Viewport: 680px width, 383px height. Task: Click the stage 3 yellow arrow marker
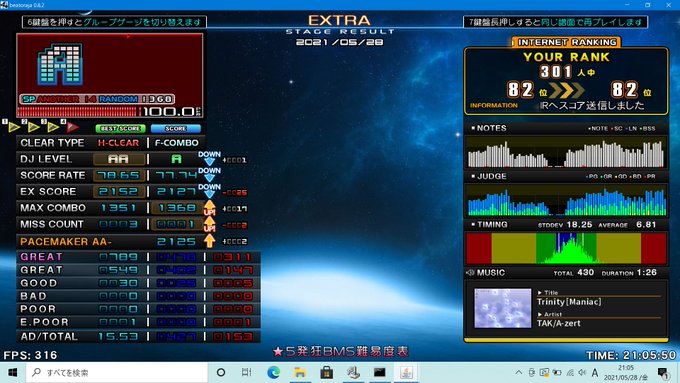pos(53,127)
